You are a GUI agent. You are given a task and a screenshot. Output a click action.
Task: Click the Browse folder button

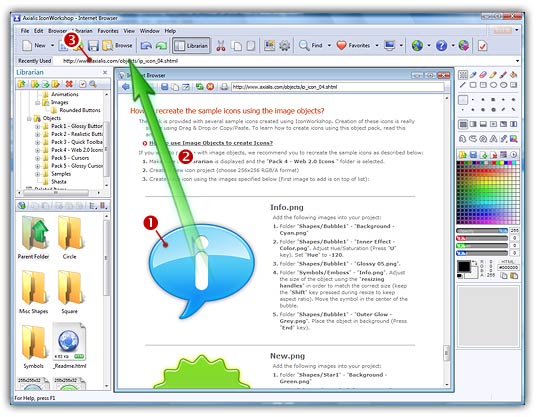tap(117, 46)
